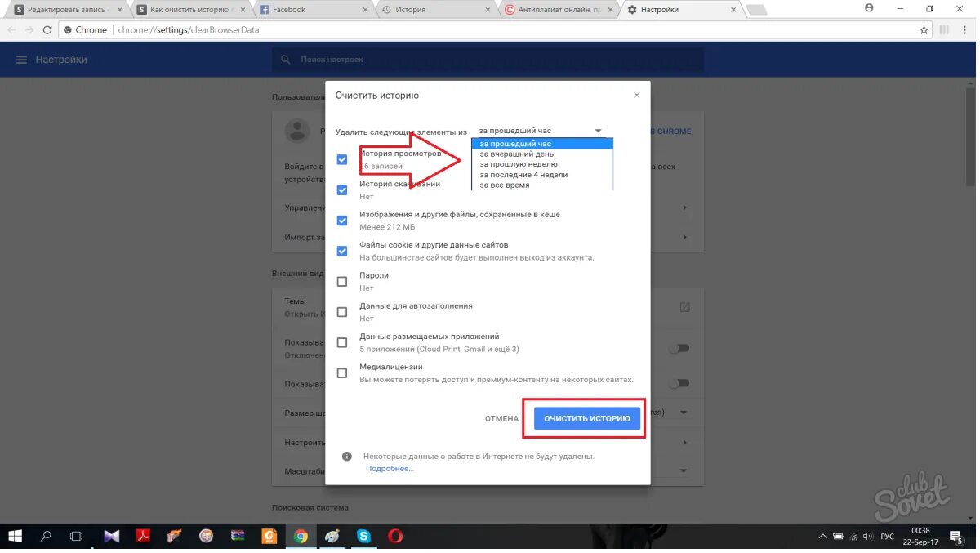Click the Chrome icon on the taskbar
980x553 pixels.
pos(301,537)
